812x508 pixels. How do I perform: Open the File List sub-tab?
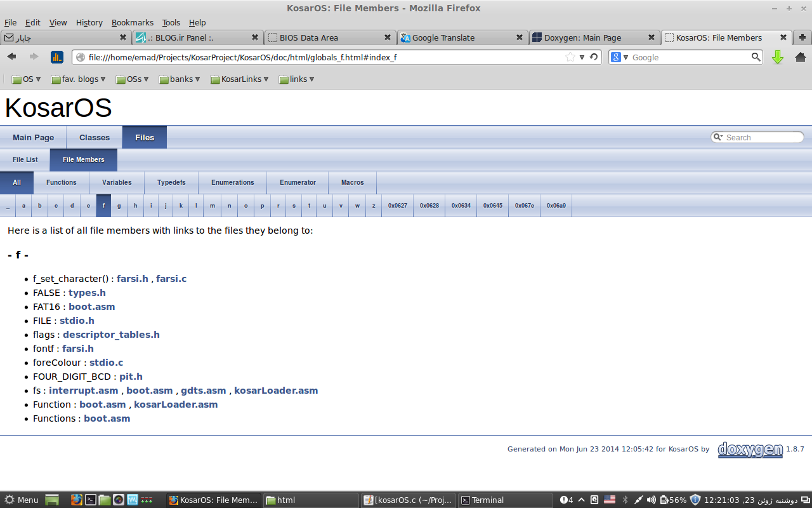click(25, 159)
